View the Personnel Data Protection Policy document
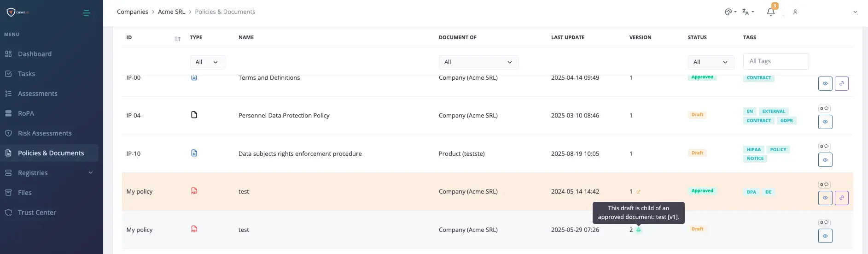868x254 pixels. tap(825, 122)
